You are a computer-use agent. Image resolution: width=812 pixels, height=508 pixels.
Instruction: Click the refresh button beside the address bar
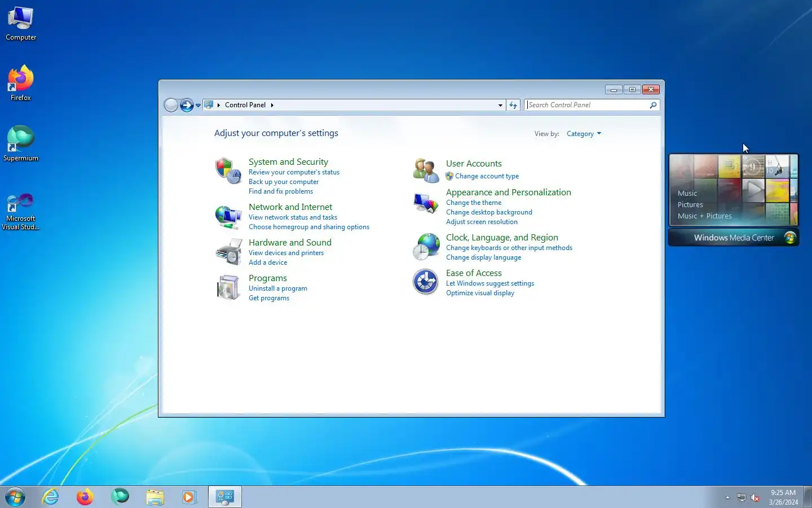(x=513, y=105)
